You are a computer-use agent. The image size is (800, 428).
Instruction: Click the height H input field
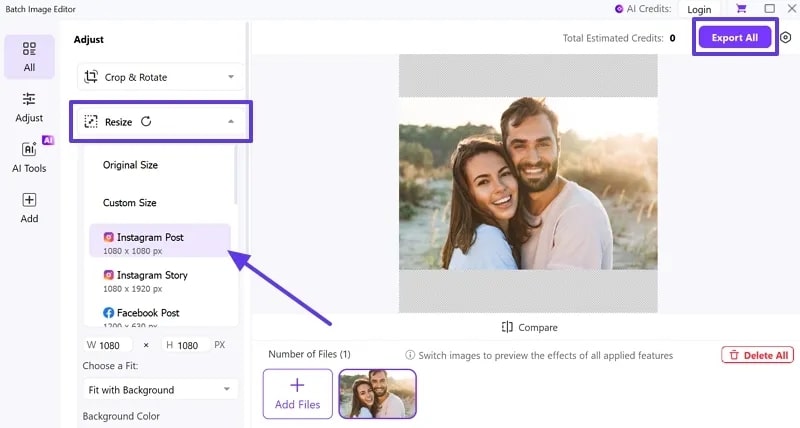tap(186, 345)
